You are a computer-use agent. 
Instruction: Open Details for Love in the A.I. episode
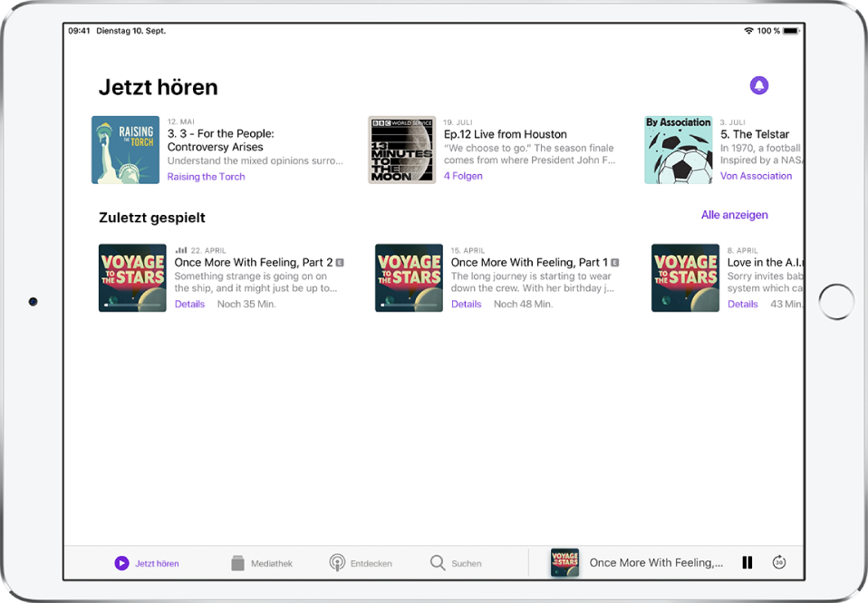(742, 305)
